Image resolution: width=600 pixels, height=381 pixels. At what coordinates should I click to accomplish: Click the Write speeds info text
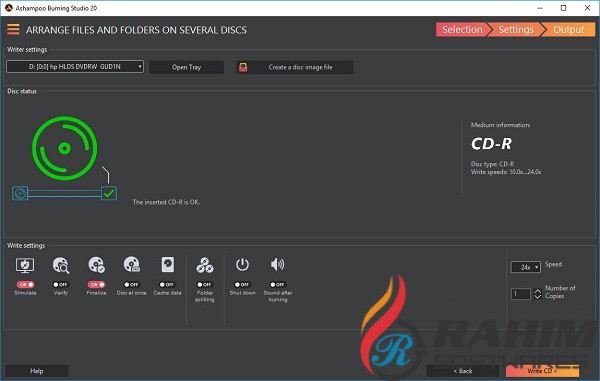(x=506, y=172)
